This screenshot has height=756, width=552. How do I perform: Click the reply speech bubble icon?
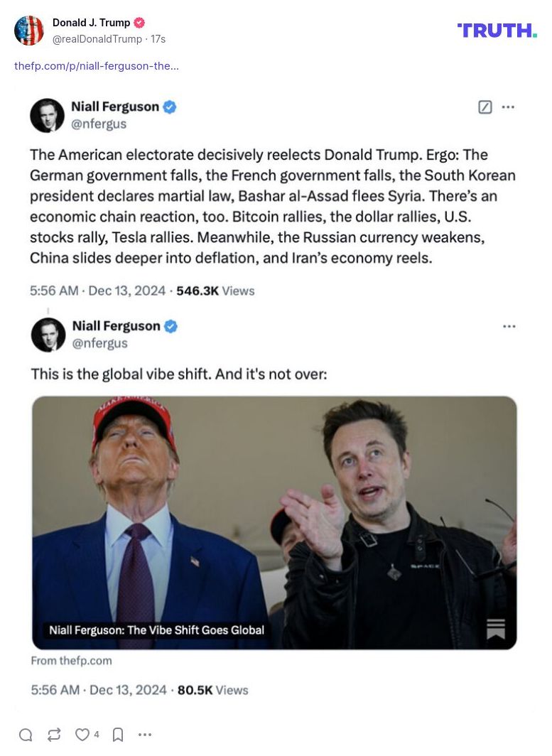coord(26,735)
